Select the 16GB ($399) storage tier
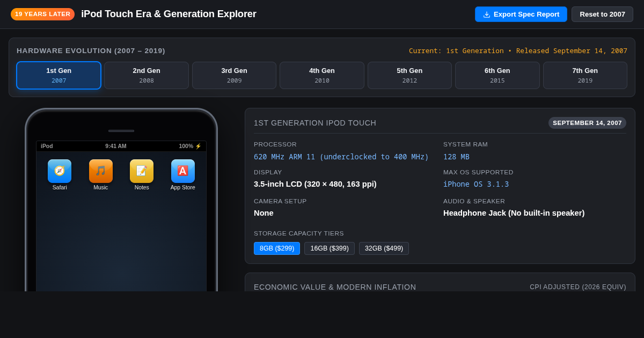The width and height of the screenshot is (644, 338). pyautogui.click(x=330, y=248)
